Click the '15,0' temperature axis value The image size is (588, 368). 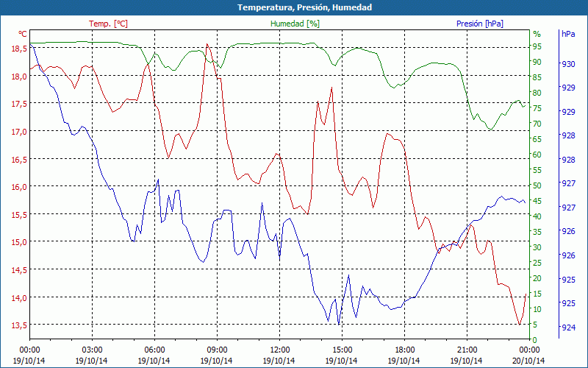(19, 242)
